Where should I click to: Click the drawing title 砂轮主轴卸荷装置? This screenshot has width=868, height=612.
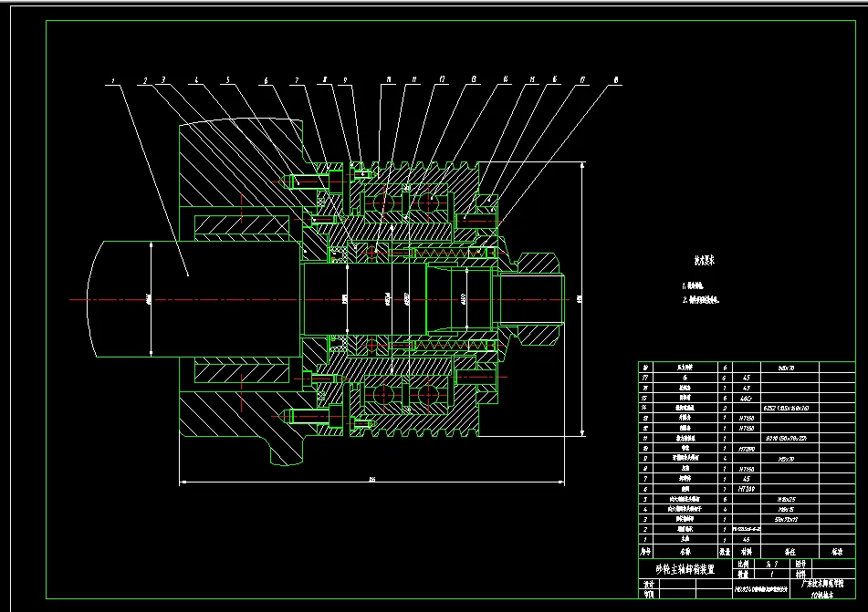tap(685, 569)
